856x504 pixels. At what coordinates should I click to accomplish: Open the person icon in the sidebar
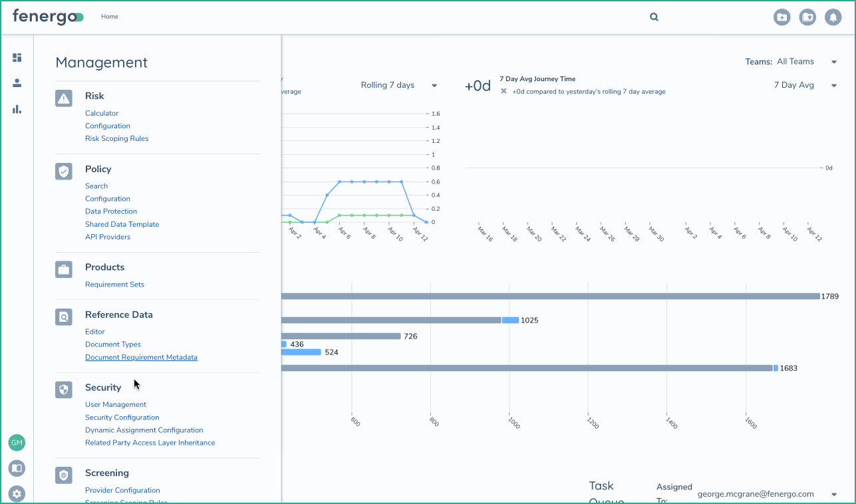[x=17, y=83]
